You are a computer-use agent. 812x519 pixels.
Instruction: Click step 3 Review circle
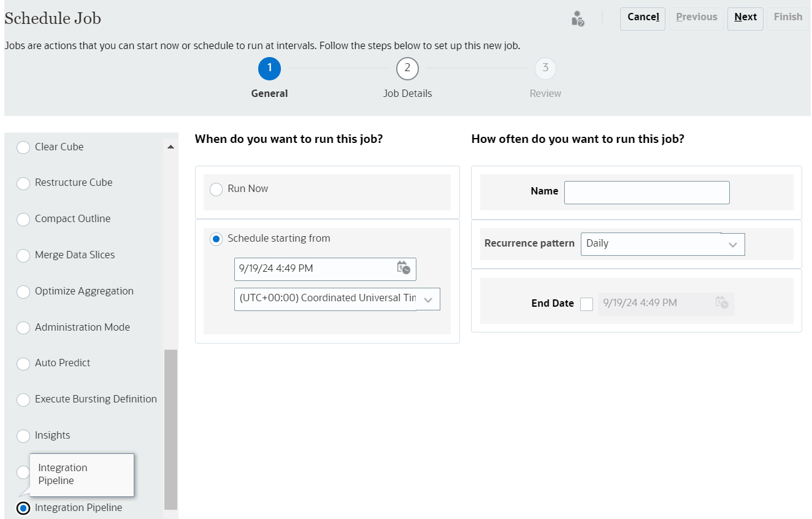point(545,69)
